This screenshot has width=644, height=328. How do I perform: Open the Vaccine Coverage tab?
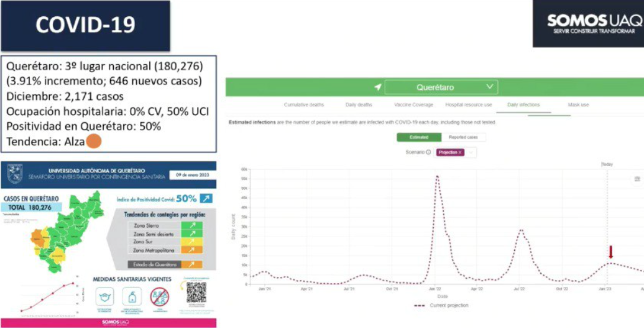coord(415,105)
